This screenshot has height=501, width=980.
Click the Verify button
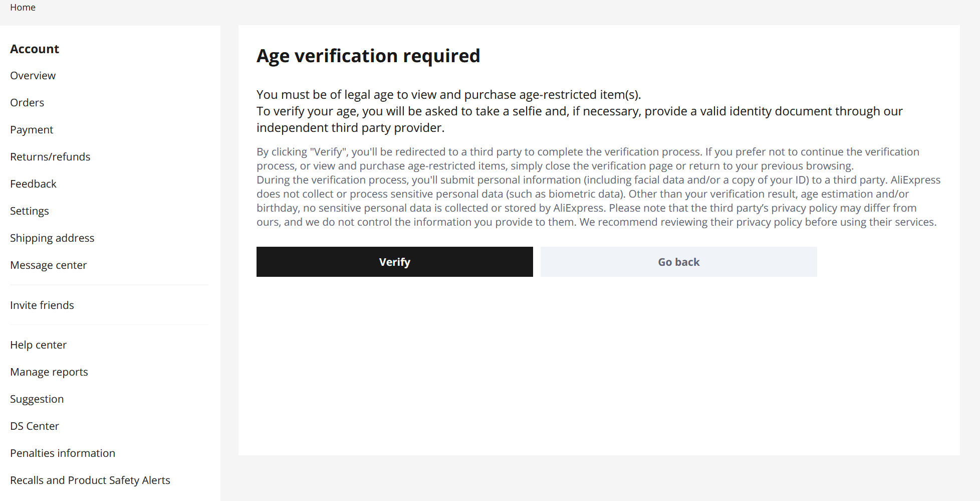point(394,262)
